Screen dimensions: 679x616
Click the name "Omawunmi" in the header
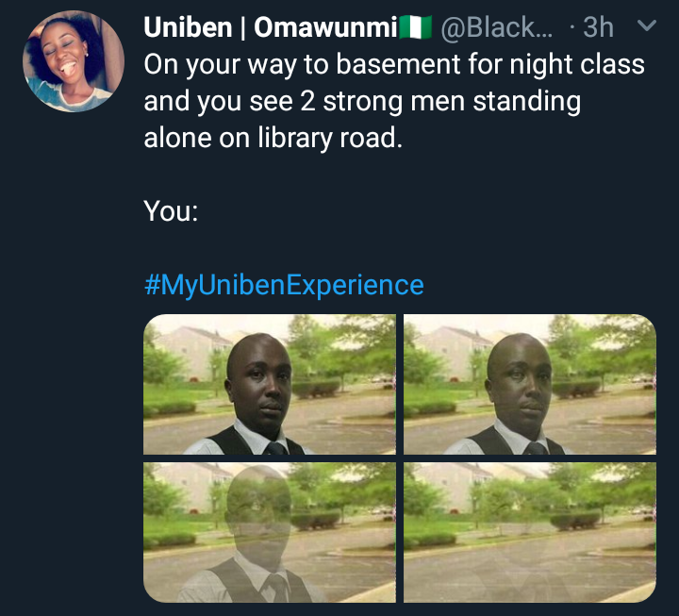coord(326,28)
